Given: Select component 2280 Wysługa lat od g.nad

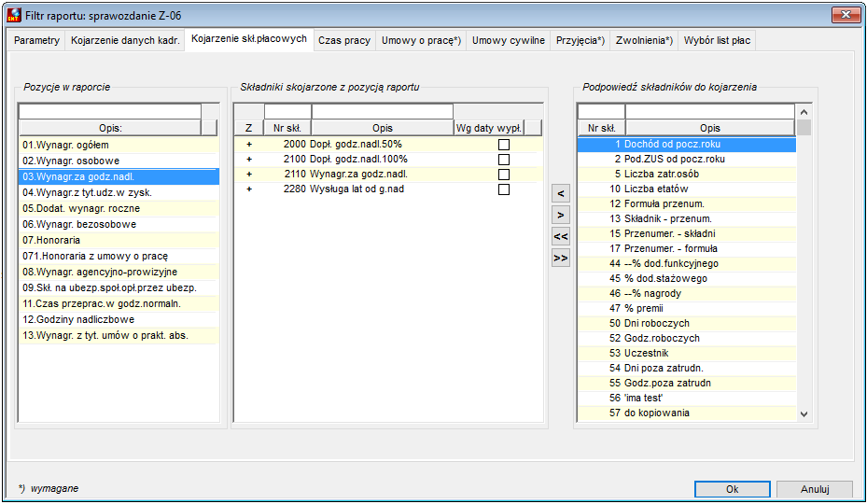Looking at the screenshot, I should tap(388, 189).
